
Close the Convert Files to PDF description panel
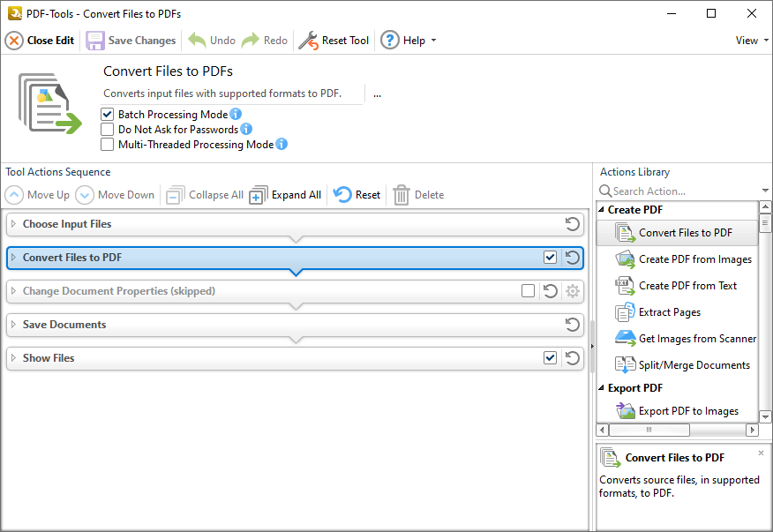pos(762,453)
